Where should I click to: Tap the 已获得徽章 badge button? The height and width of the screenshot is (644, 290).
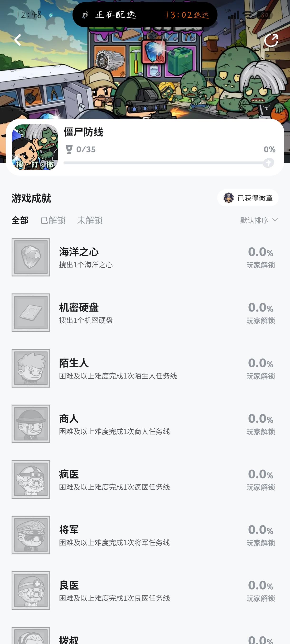pyautogui.click(x=248, y=198)
